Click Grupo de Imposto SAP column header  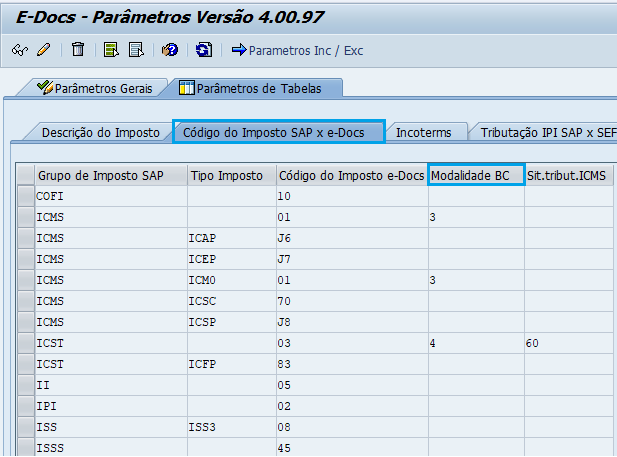pyautogui.click(x=111, y=176)
